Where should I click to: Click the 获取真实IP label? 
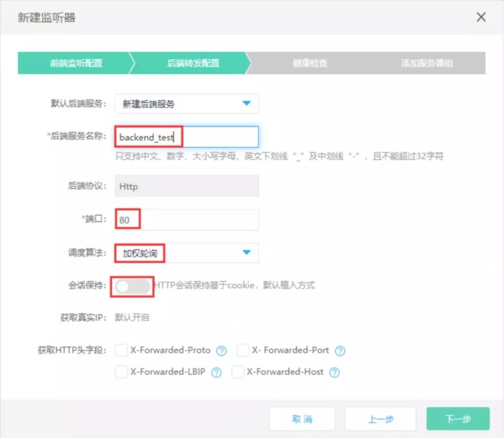tap(83, 317)
